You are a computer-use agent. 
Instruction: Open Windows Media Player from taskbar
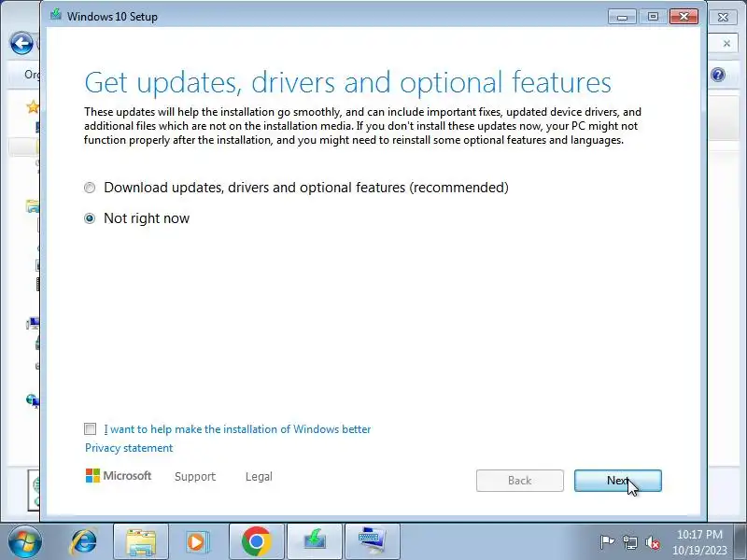196,542
